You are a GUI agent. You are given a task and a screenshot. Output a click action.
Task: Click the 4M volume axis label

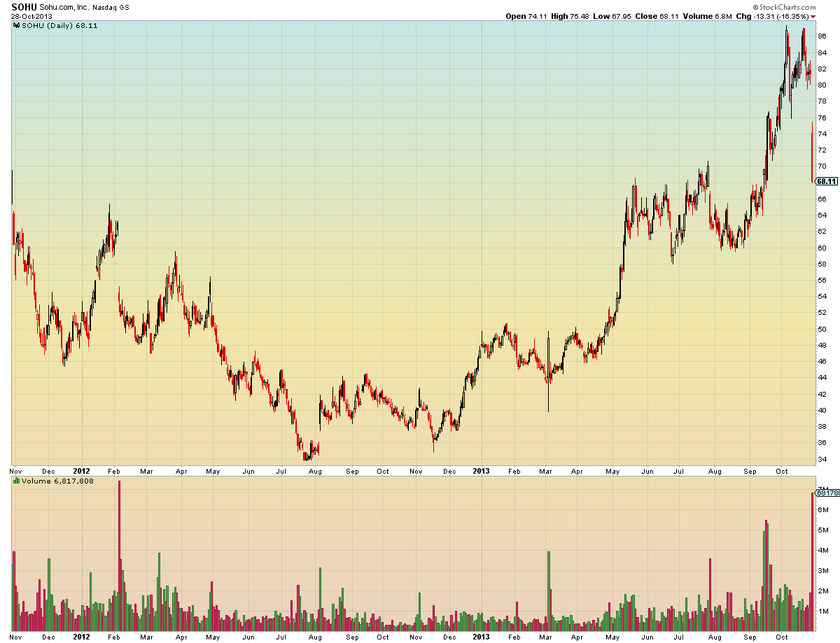[x=822, y=550]
